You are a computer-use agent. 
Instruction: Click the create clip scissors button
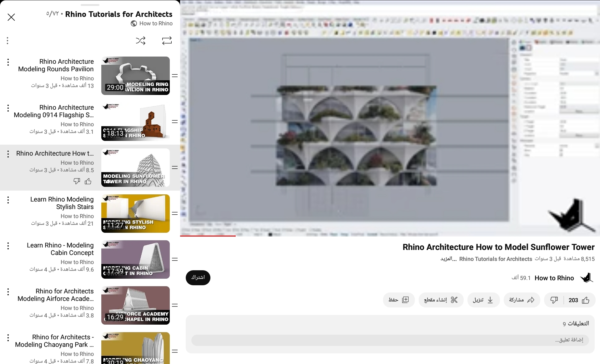click(x=441, y=300)
